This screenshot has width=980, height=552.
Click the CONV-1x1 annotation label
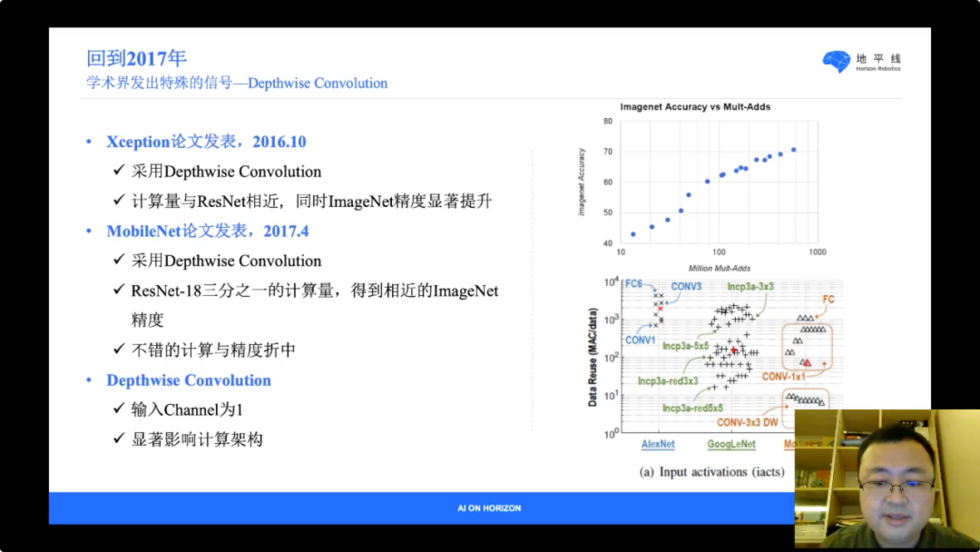click(x=784, y=377)
